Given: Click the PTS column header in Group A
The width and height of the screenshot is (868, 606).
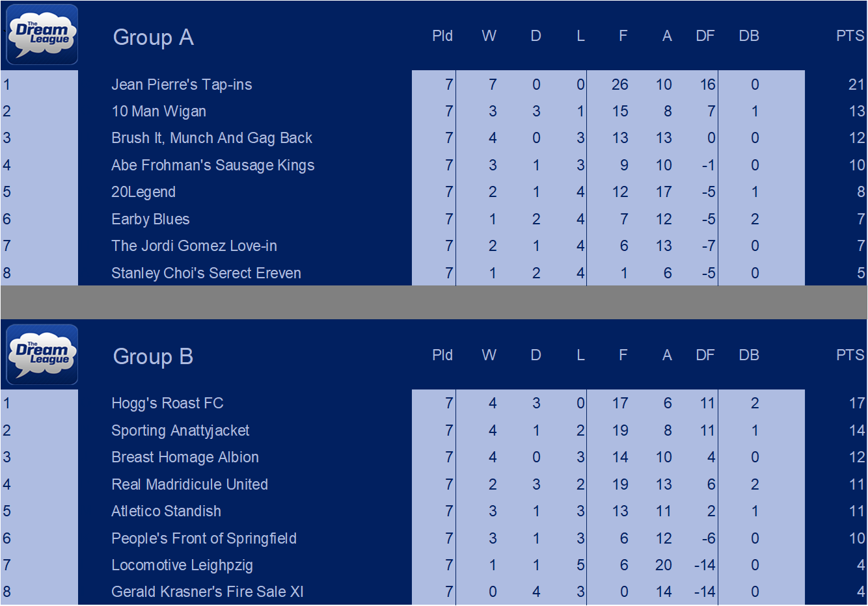Looking at the screenshot, I should pos(850,36).
